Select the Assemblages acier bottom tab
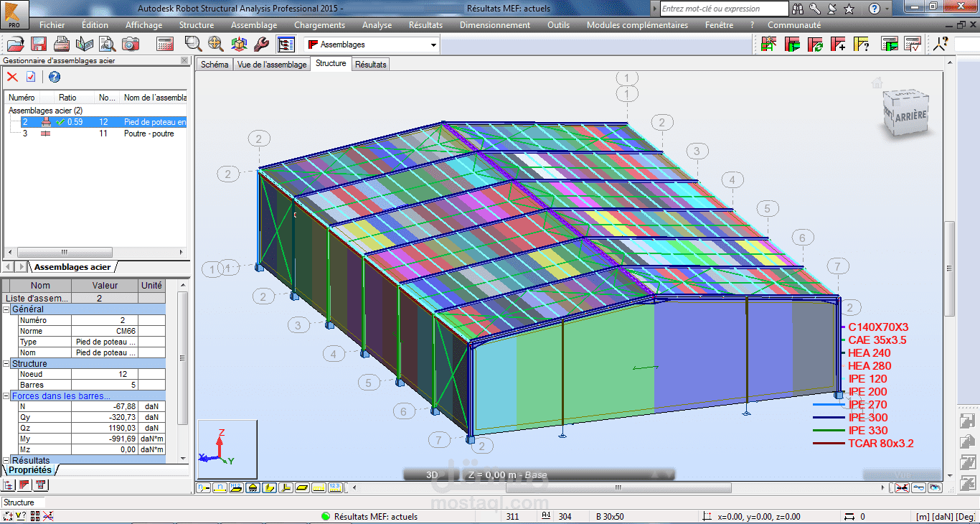The image size is (980, 524). pos(72,267)
